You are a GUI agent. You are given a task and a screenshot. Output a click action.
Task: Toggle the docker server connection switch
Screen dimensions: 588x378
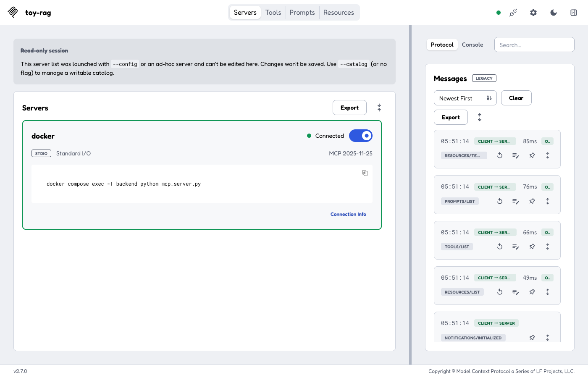click(361, 136)
